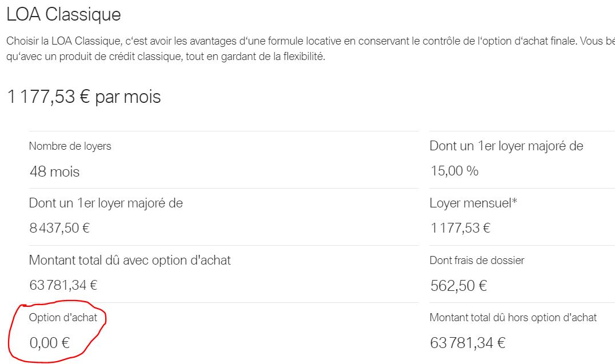Click the Loyer mensuel* label
The image size is (615, 364).
pos(473,203)
